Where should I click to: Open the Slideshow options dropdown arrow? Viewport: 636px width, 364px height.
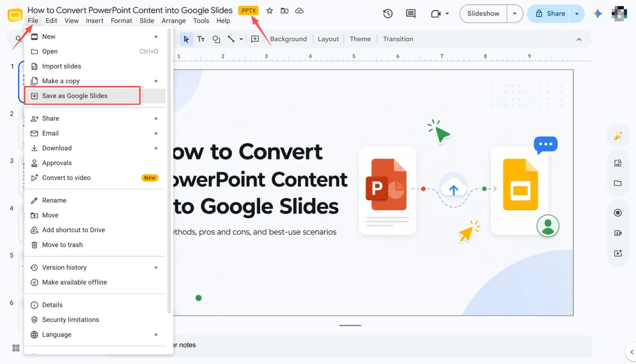point(515,14)
